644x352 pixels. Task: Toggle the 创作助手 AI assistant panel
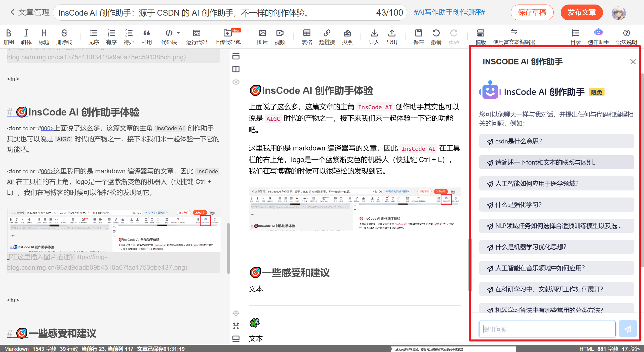(598, 37)
